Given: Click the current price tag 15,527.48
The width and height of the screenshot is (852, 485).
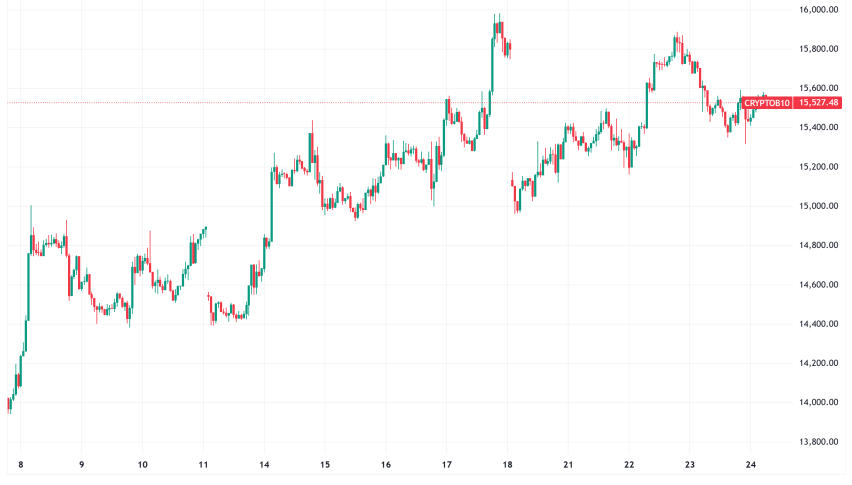Looking at the screenshot, I should (820, 103).
